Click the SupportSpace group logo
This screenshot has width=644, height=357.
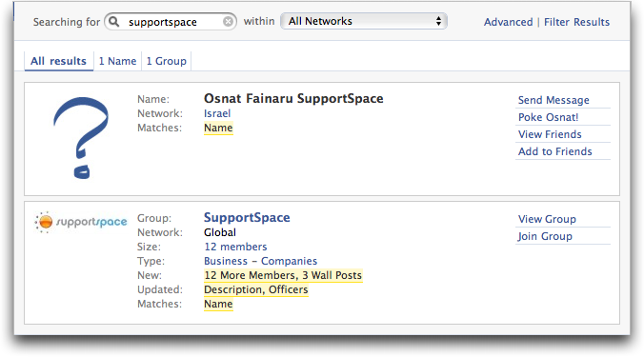point(81,222)
